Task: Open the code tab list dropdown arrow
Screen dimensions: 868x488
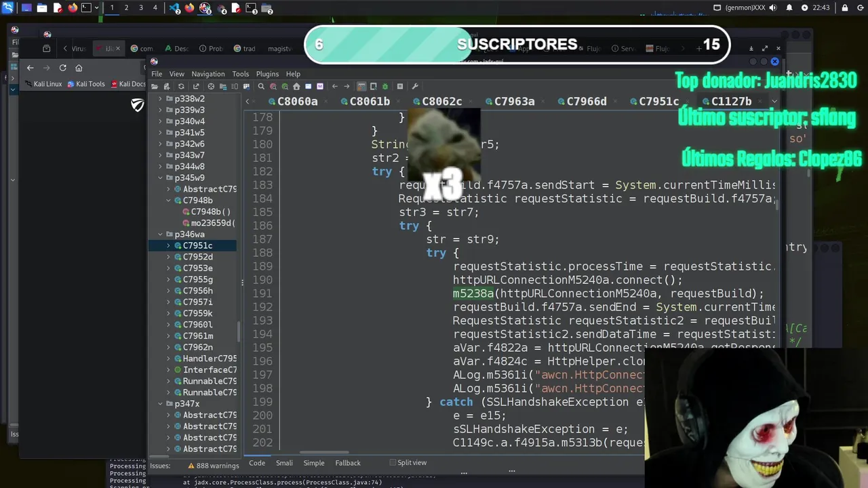Action: tap(774, 102)
